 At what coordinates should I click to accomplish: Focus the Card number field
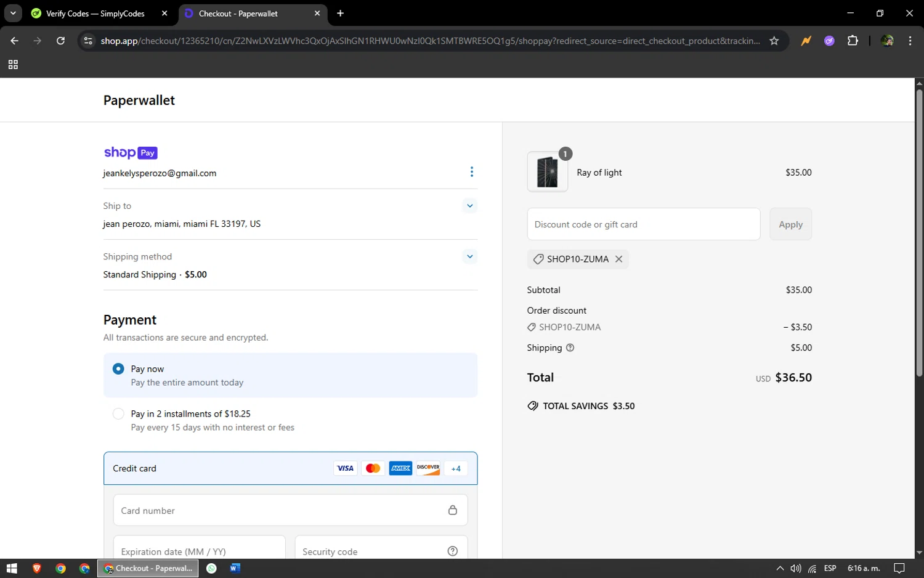pos(290,510)
